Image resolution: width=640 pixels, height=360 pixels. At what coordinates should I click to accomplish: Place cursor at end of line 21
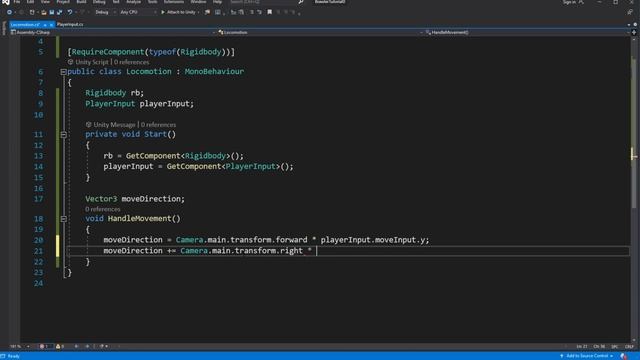[317, 251]
